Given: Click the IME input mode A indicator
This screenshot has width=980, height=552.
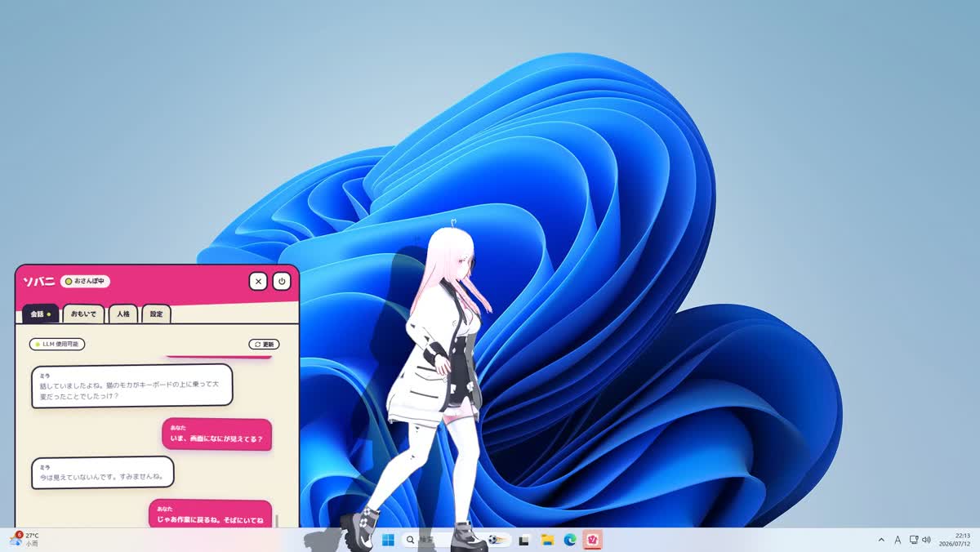Looking at the screenshot, I should point(898,540).
